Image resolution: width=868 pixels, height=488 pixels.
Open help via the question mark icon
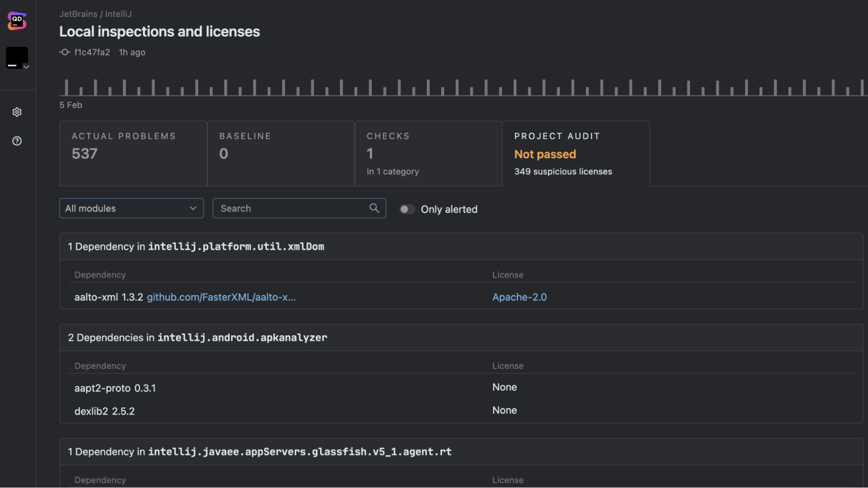[17, 141]
